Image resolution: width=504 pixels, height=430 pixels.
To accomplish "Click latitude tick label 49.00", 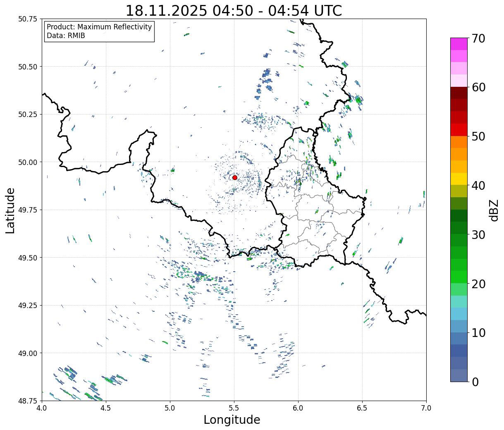I will click(x=28, y=353).
